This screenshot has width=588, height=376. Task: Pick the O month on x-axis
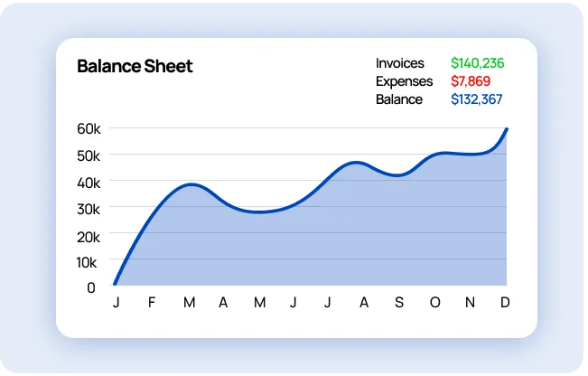click(434, 302)
